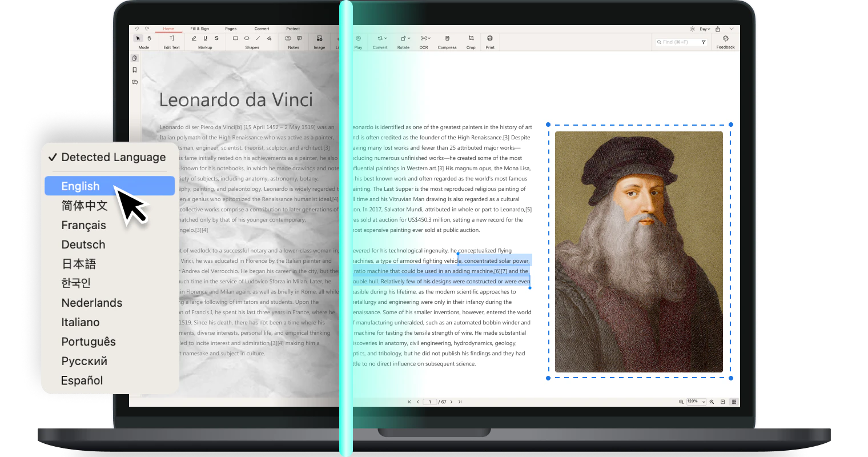Switch to the Fill & Sign tab
The image size is (868, 457).
[x=199, y=29]
